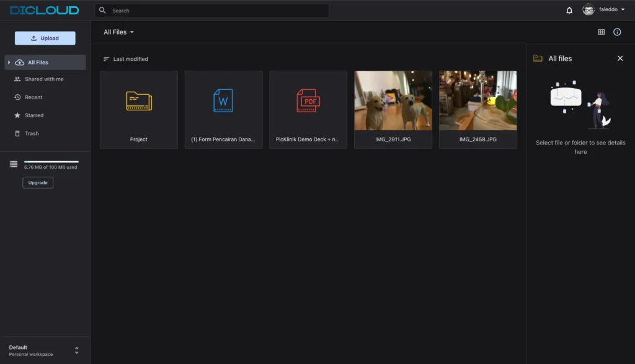
Task: Click the Upgrade storage button
Action: tap(38, 182)
